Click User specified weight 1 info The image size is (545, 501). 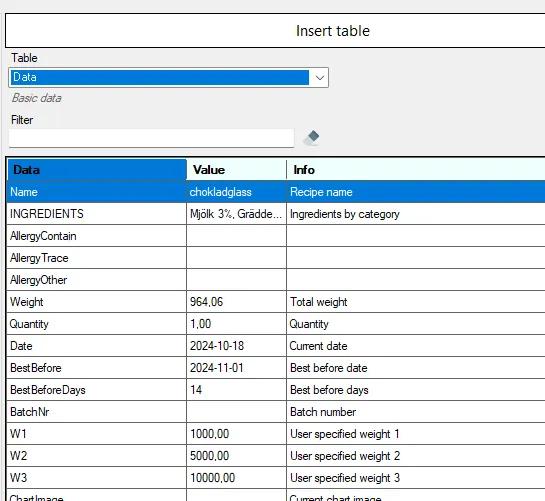(416, 434)
